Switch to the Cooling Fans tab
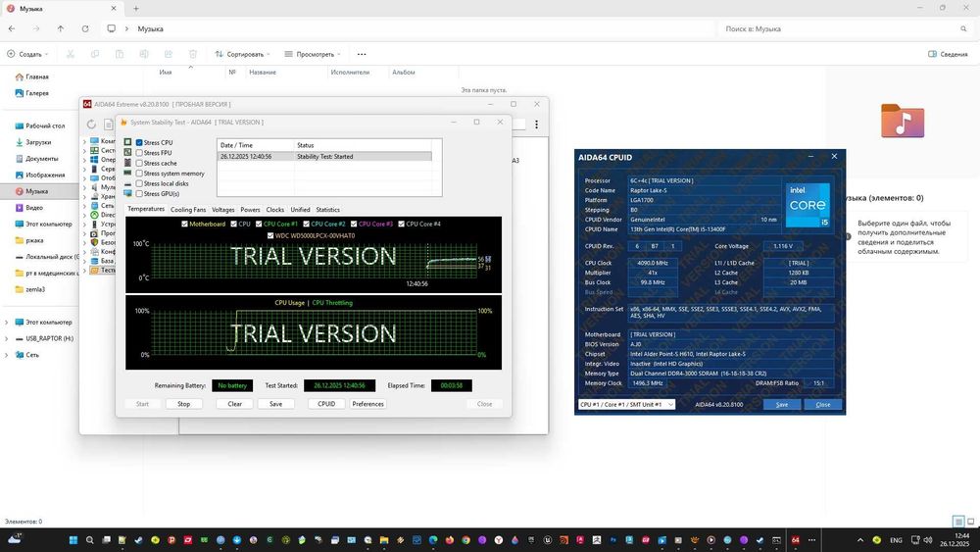Viewport: 980px width, 552px height. [188, 210]
